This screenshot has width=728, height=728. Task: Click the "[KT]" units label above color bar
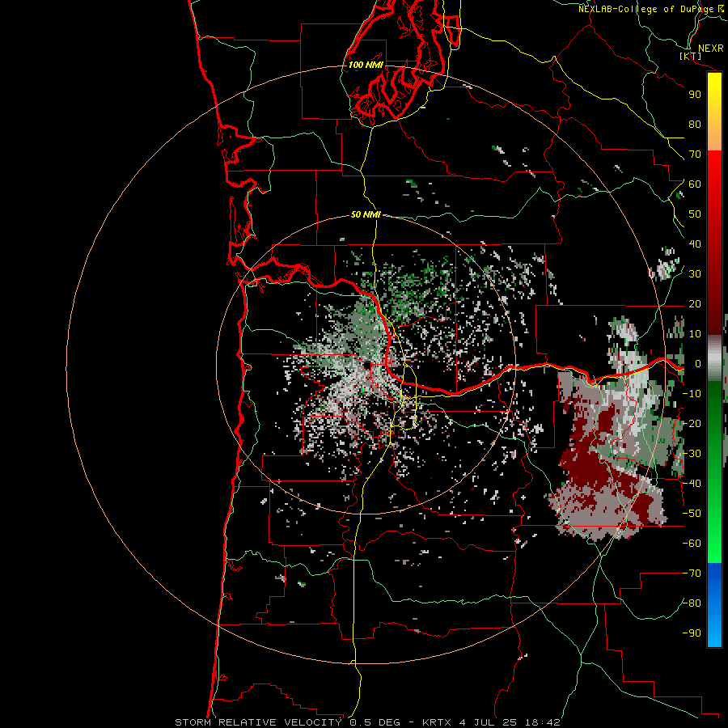(x=690, y=57)
